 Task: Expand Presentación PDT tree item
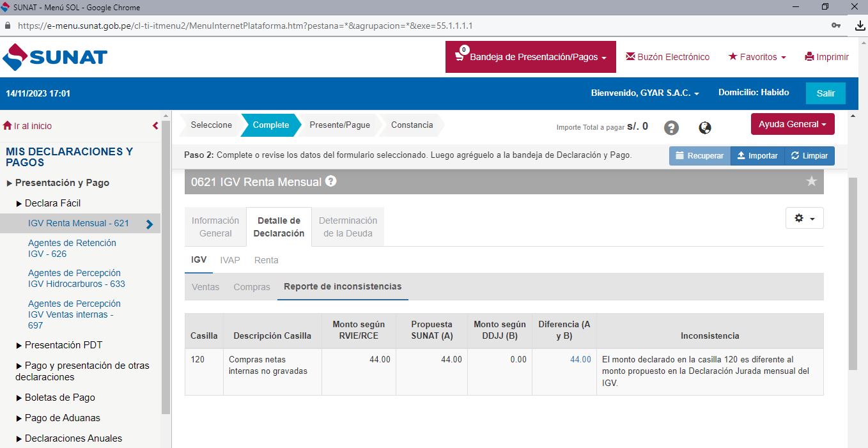63,345
